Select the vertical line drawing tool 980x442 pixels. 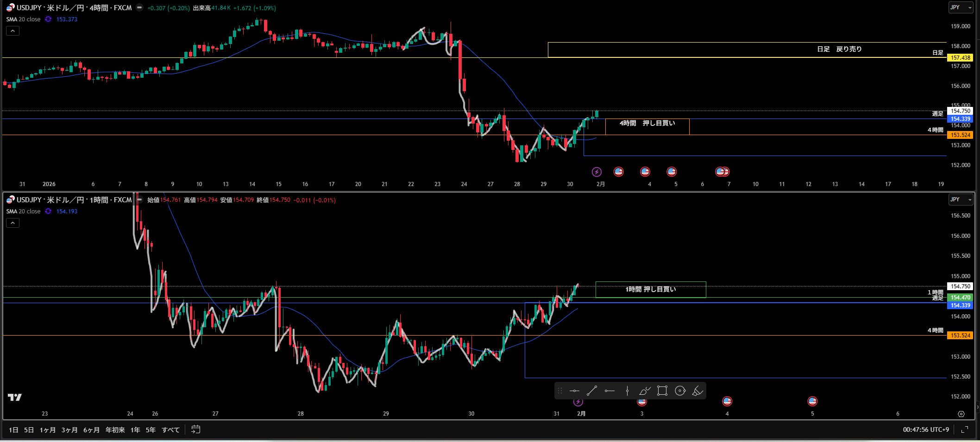point(627,391)
